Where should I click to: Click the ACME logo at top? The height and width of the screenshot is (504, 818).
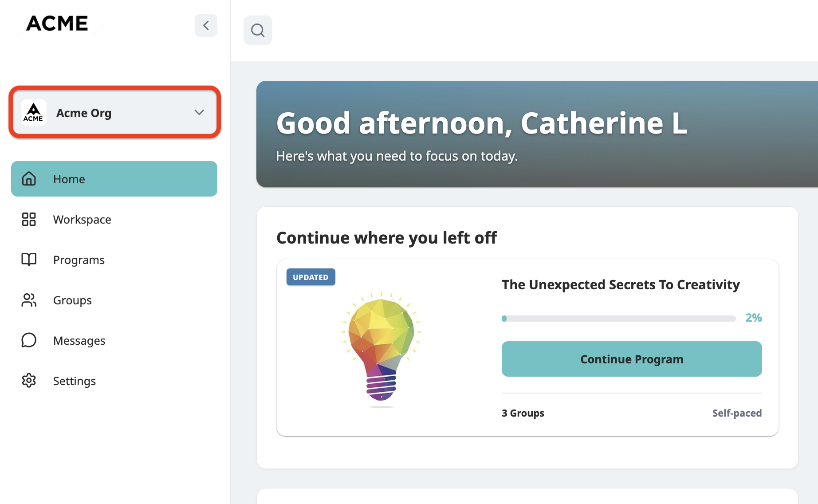pos(57,24)
